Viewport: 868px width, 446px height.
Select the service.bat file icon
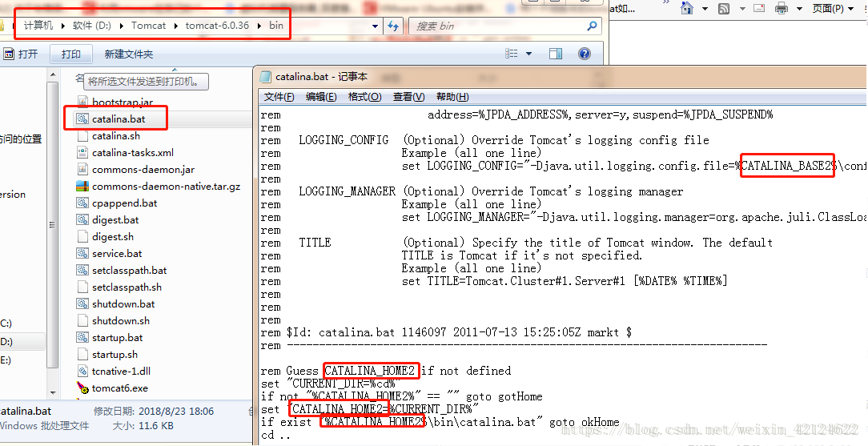pyautogui.click(x=82, y=254)
